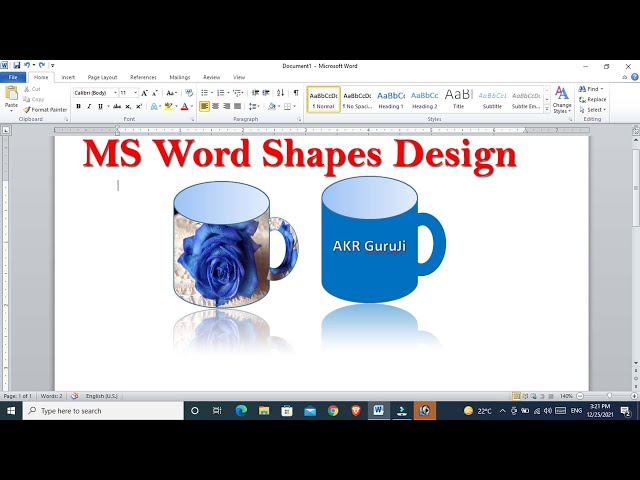This screenshot has height=480, width=640.
Task: Apply the Subtitle style
Action: pos(492,100)
